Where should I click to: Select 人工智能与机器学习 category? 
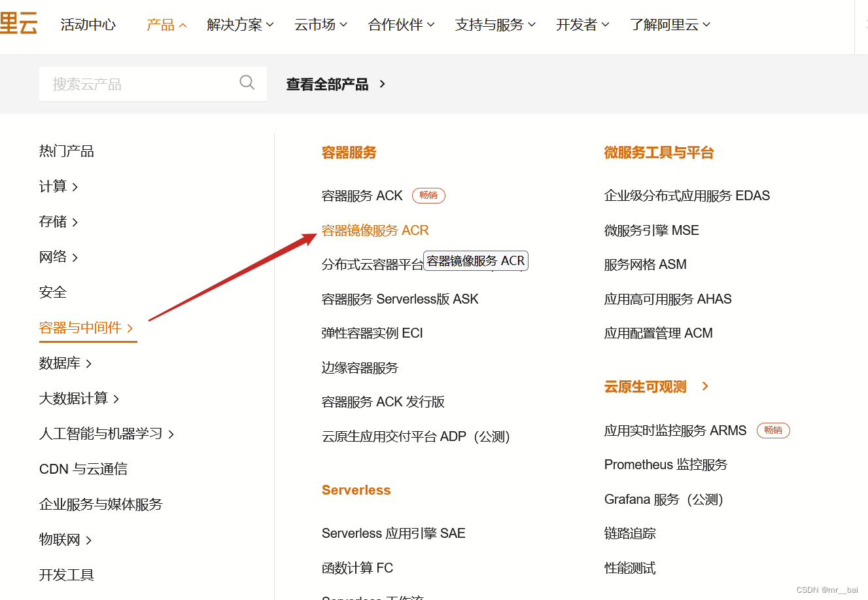(107, 434)
